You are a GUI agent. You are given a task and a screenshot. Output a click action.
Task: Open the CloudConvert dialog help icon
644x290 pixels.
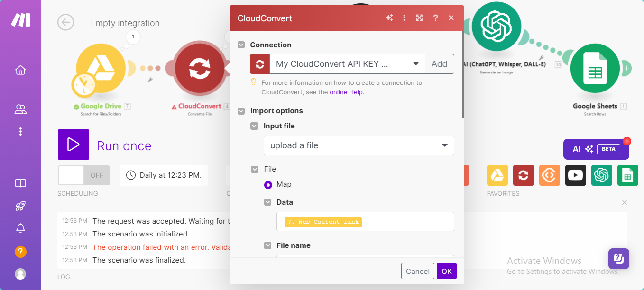click(435, 18)
